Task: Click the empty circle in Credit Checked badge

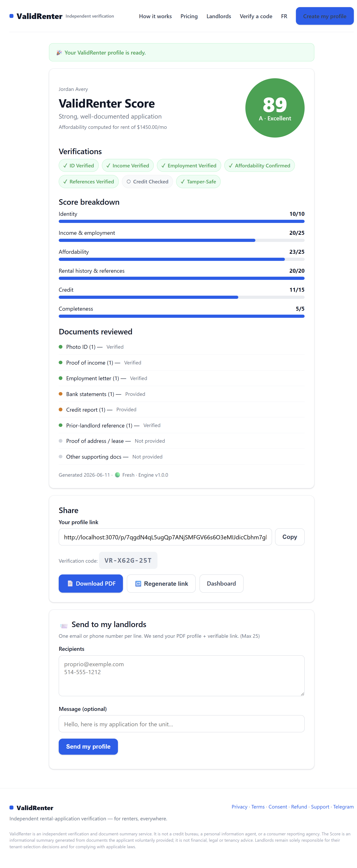Action: click(x=129, y=182)
